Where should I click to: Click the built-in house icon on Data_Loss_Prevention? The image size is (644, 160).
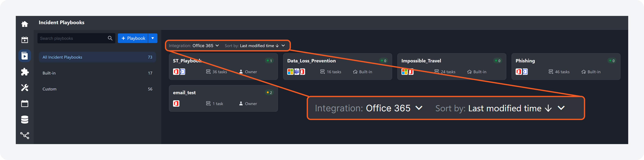(x=355, y=72)
